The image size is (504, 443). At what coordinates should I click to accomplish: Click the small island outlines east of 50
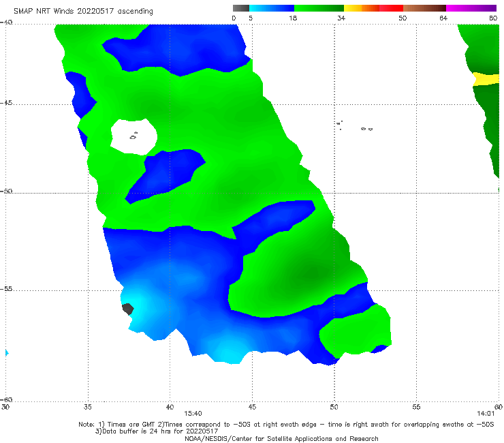(355, 125)
